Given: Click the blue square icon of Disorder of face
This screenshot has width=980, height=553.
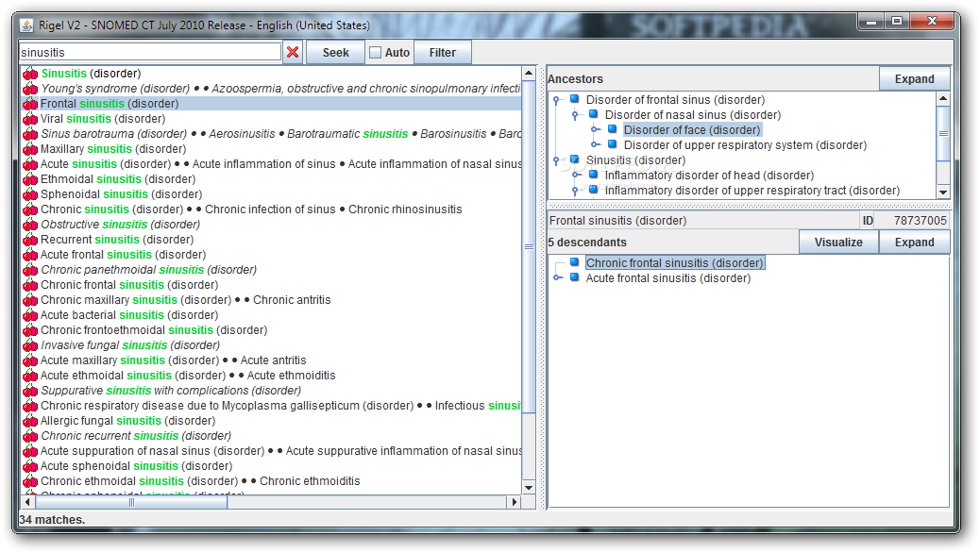Looking at the screenshot, I should 613,129.
